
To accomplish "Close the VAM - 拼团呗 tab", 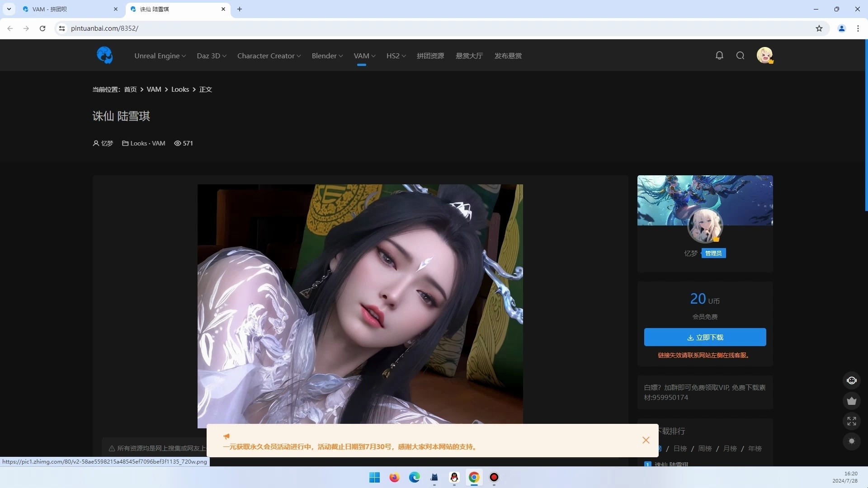I will (x=116, y=9).
